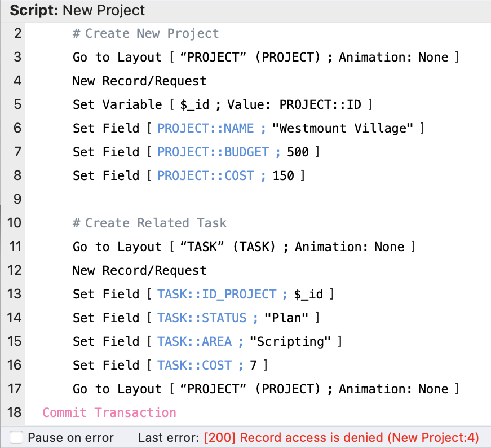This screenshot has height=448, width=491.
Task: Click the Script: New Project title header
Action: 77,10
